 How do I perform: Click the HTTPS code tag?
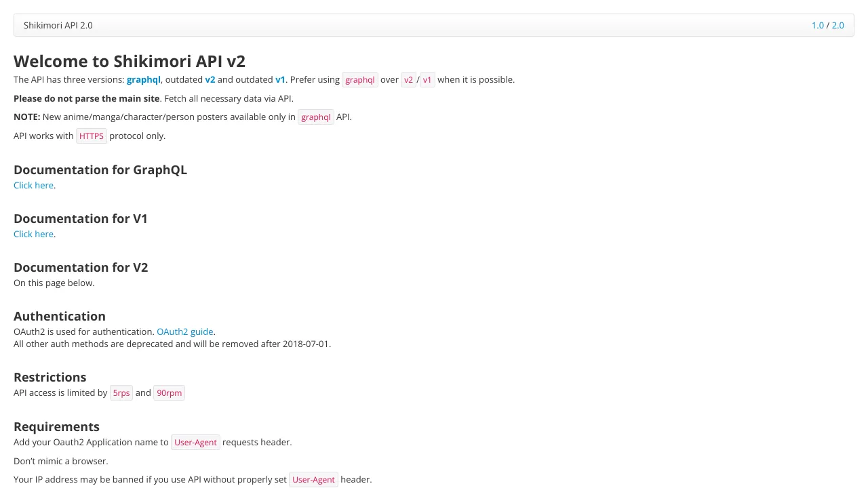92,136
